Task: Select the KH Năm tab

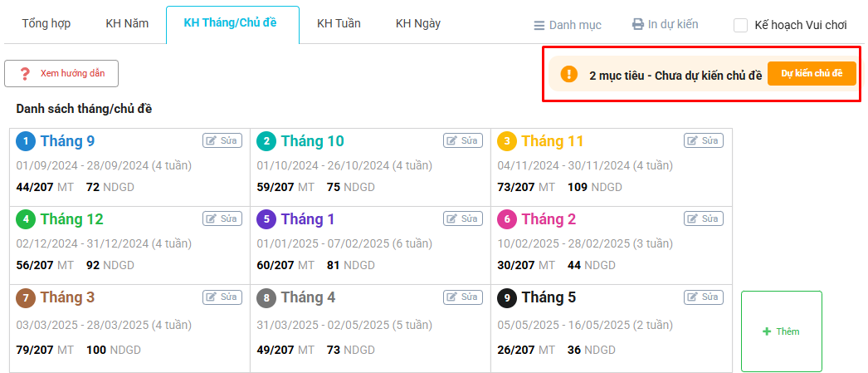Action: tap(127, 23)
